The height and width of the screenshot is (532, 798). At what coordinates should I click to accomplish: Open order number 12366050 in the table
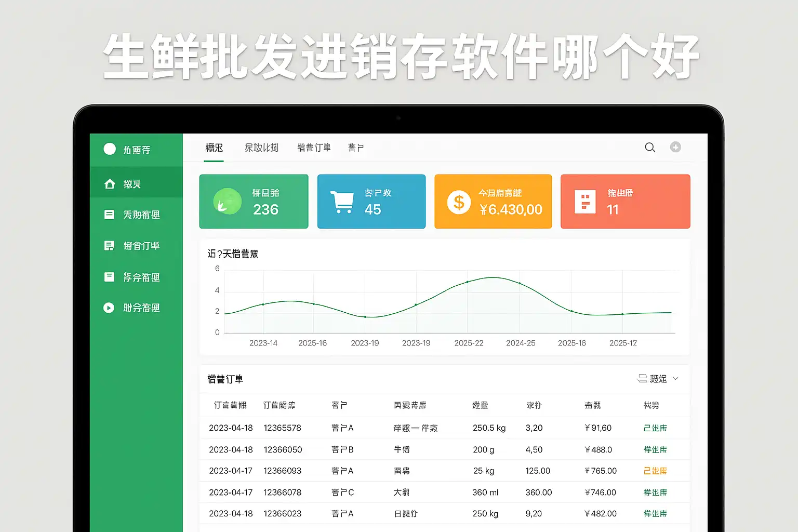[283, 450]
